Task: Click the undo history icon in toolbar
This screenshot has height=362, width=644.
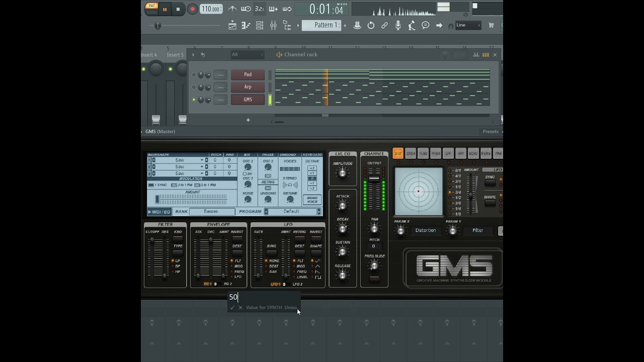Action: (x=371, y=25)
